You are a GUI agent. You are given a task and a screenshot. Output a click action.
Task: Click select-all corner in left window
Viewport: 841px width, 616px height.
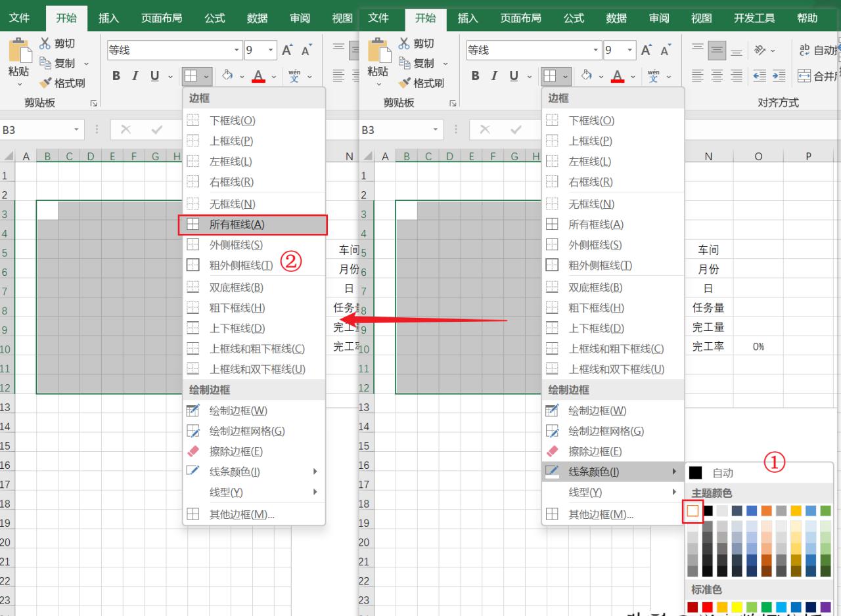coord(8,156)
